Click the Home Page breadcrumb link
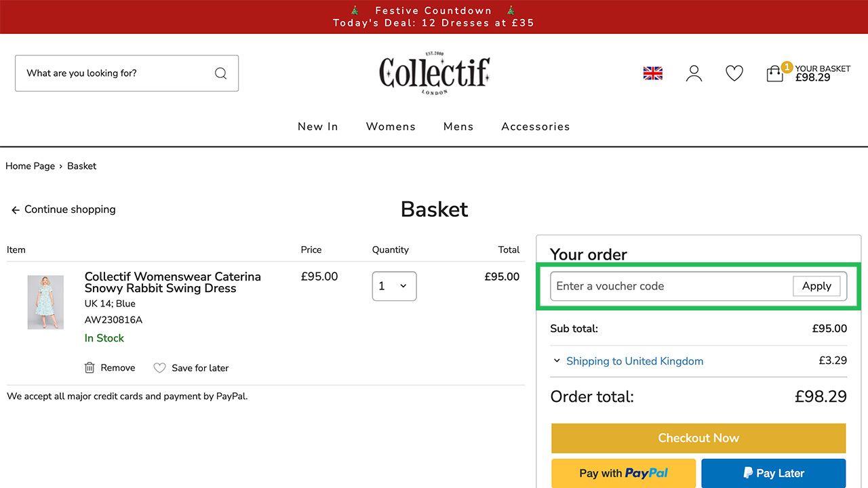This screenshot has width=868, height=488. [31, 166]
